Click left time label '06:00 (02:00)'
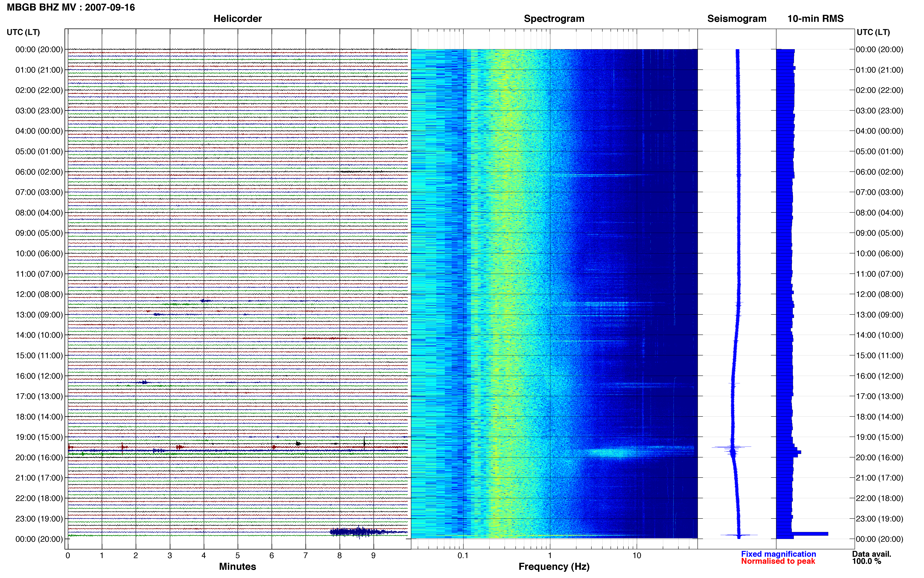Screen dimensions: 924x578 point(39,172)
